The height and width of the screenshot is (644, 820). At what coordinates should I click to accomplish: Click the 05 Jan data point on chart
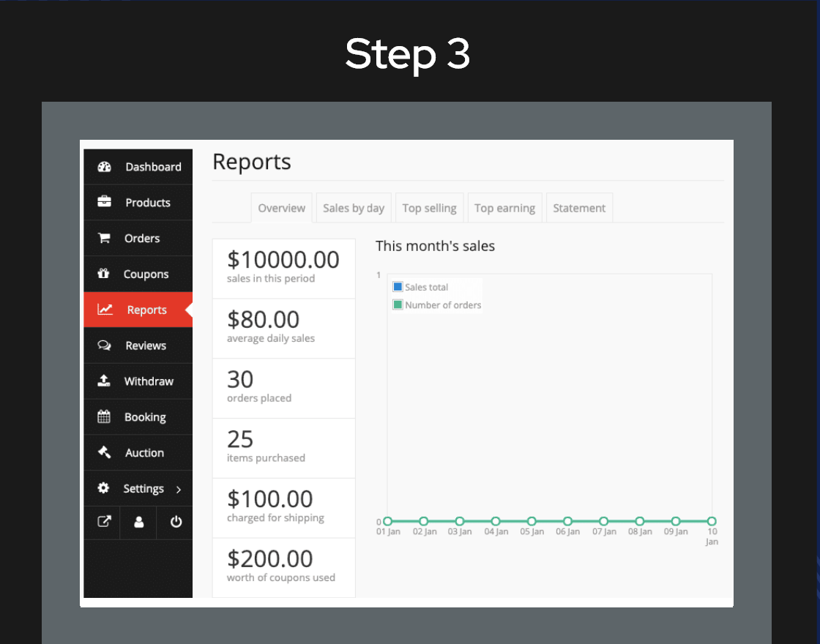pyautogui.click(x=532, y=521)
